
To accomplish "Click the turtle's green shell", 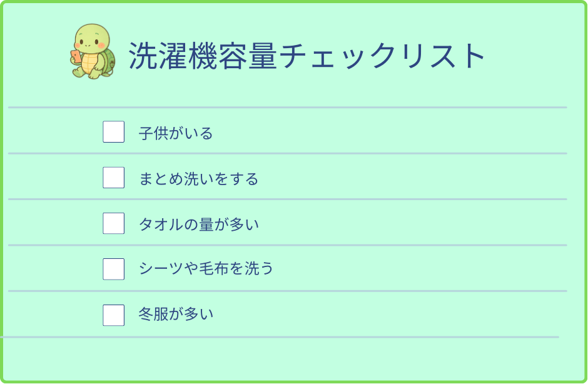I will pos(108,59).
